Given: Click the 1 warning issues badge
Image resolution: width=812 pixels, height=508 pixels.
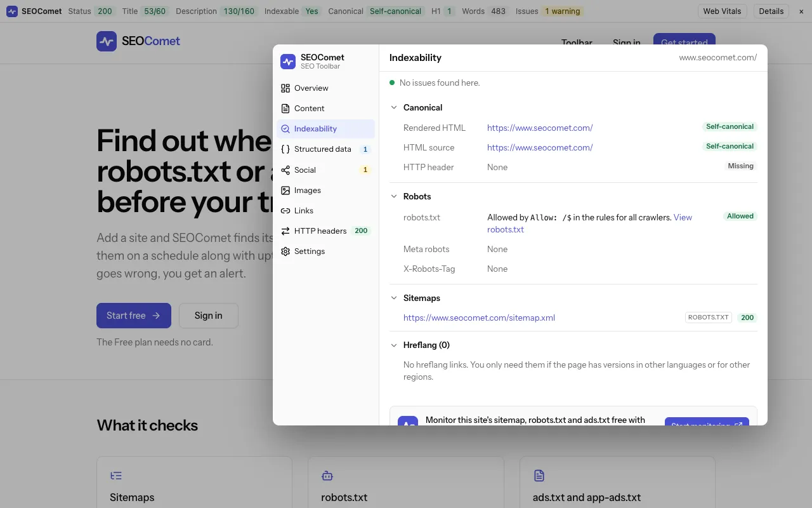Looking at the screenshot, I should 563,11.
